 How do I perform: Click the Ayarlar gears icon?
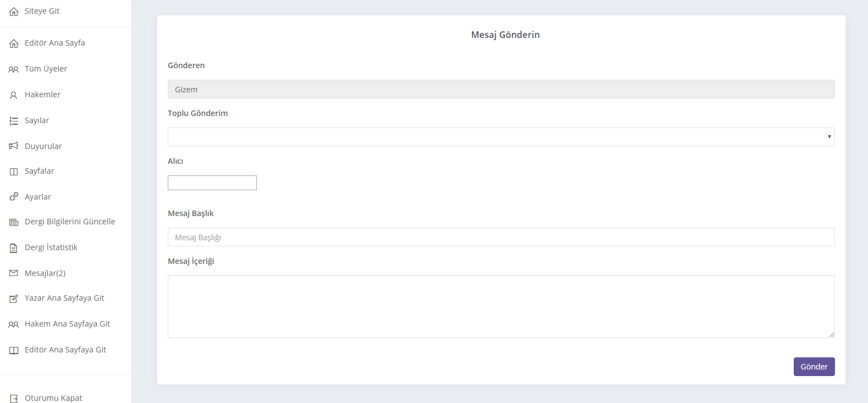click(14, 197)
